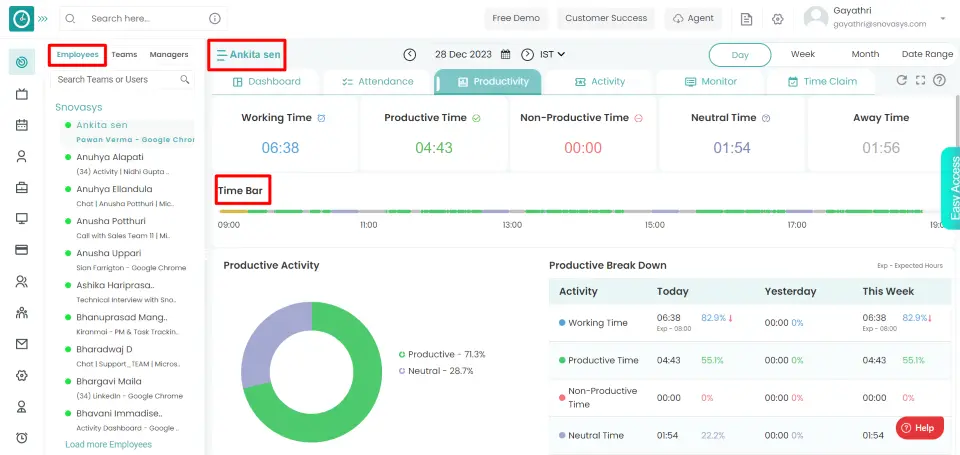
Task: Open Gayathri user profile dropdown
Action: (x=942, y=20)
